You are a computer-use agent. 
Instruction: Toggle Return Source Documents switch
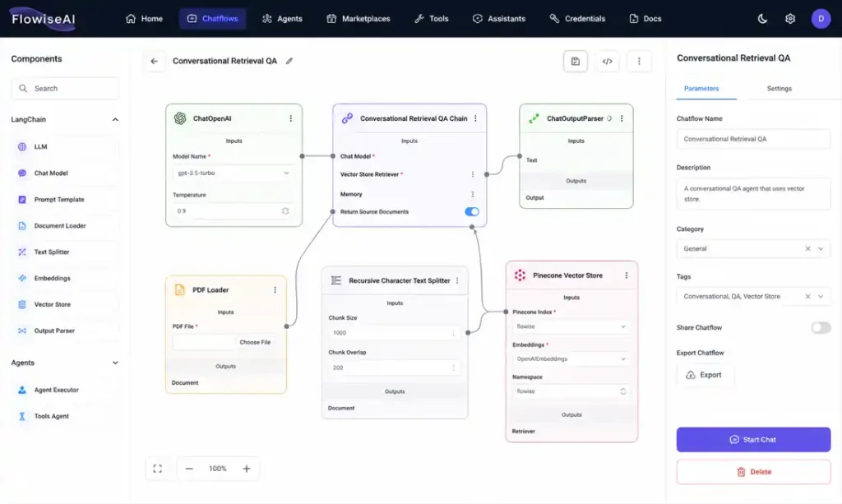click(471, 211)
